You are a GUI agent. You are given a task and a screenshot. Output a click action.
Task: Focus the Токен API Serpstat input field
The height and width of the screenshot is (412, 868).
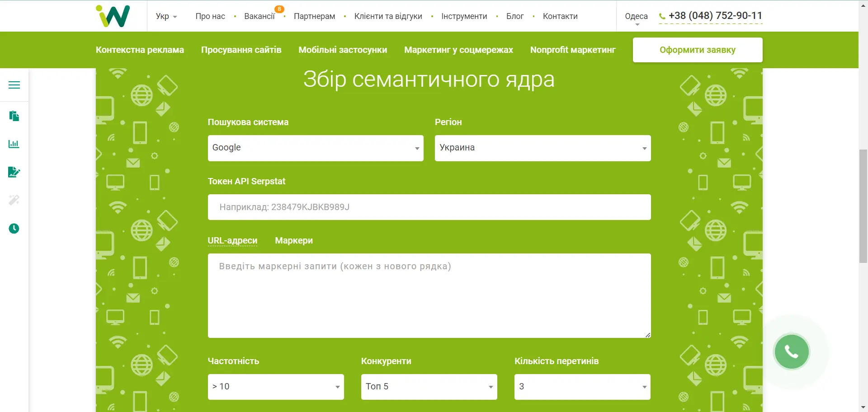point(429,207)
